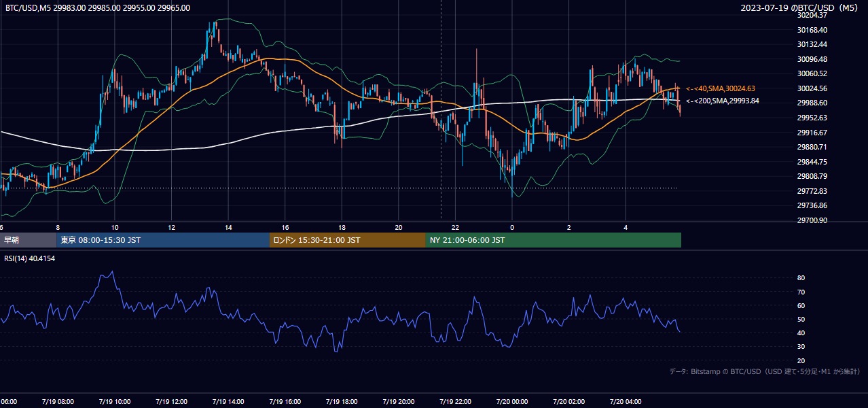Click price axis value 30060.52

[812, 73]
